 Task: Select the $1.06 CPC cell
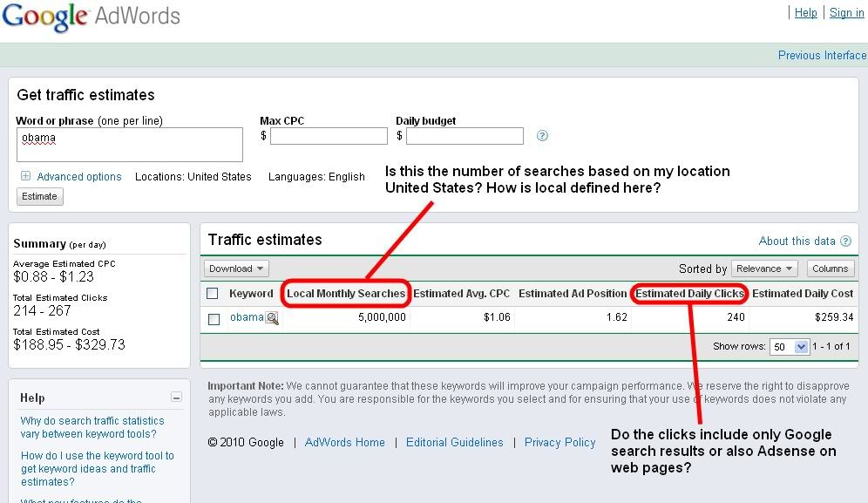(x=497, y=317)
